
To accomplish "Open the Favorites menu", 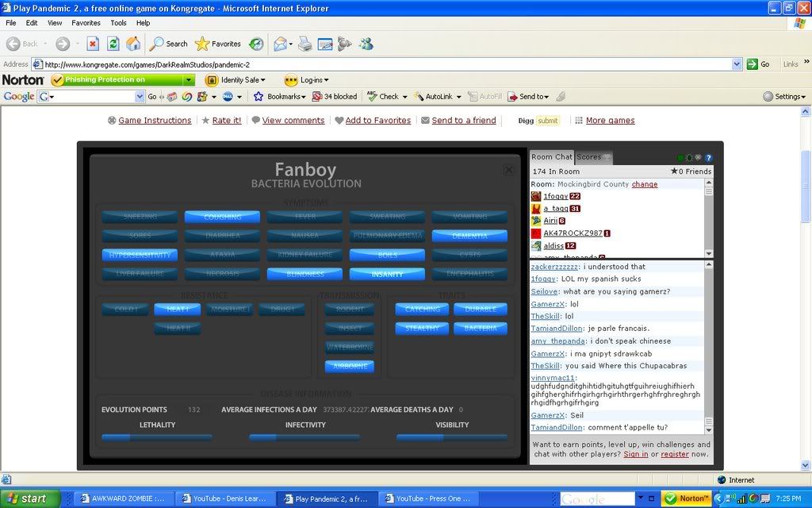I will click(x=84, y=23).
